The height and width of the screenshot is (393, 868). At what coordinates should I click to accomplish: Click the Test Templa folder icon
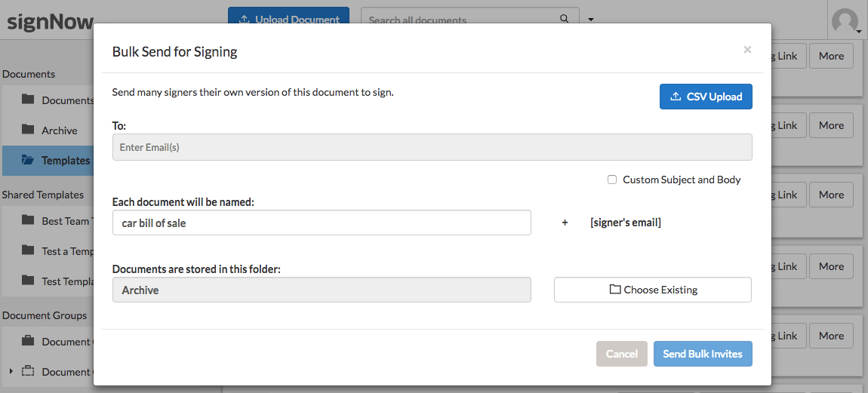(28, 280)
